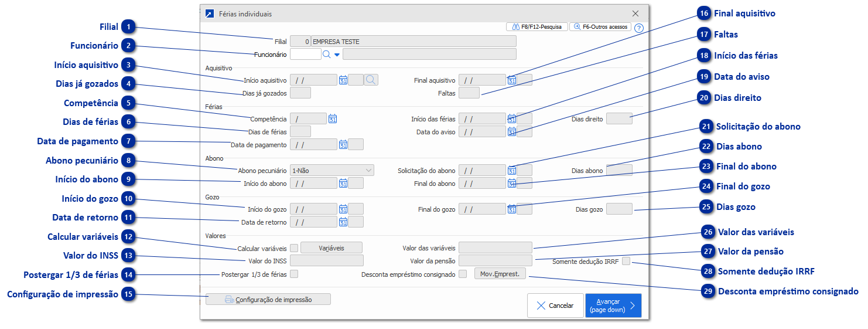This screenshot has height=329, width=868.
Task: Open F6-Outros acessos toolbar item
Action: (x=600, y=26)
